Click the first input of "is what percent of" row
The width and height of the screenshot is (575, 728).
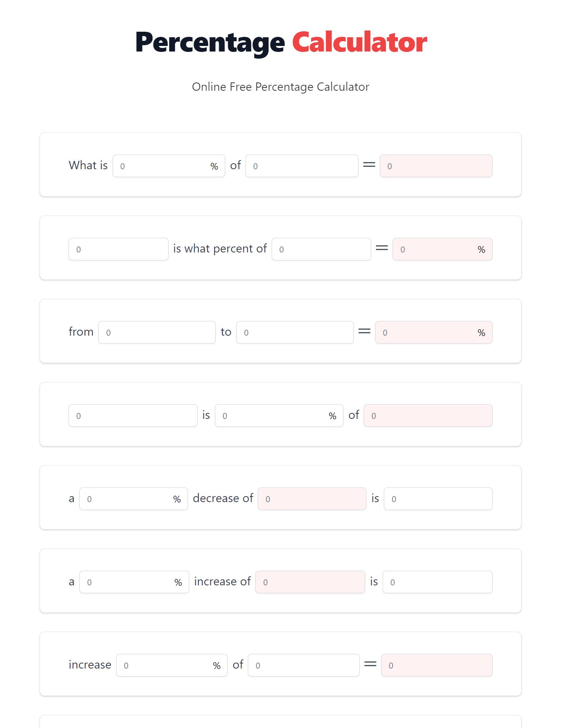118,248
